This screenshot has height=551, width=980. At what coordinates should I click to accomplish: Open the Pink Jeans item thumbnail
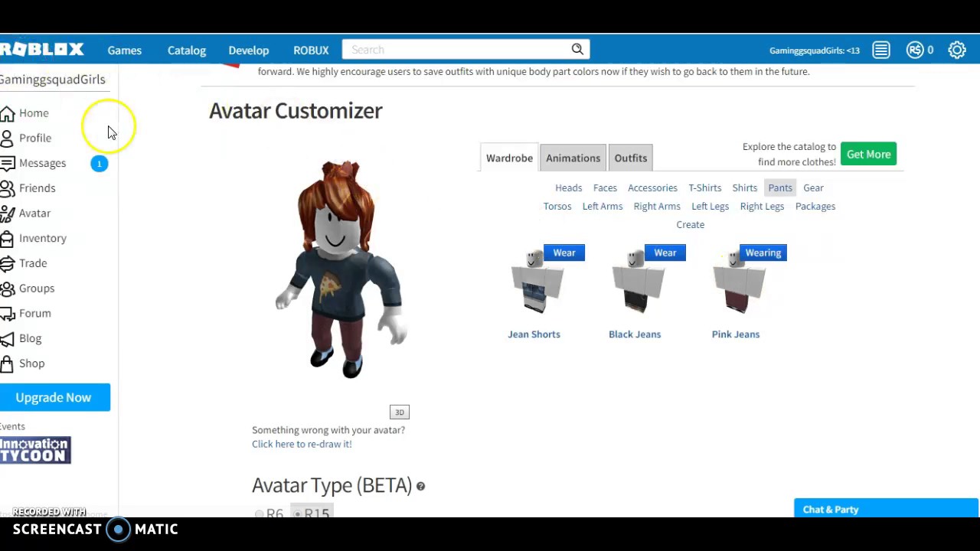[x=737, y=282]
